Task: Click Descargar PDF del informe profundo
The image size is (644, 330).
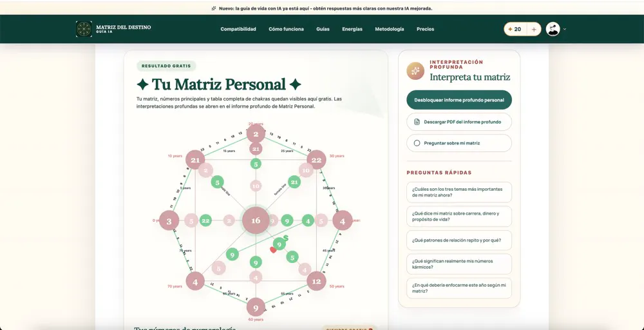Action: click(x=459, y=122)
